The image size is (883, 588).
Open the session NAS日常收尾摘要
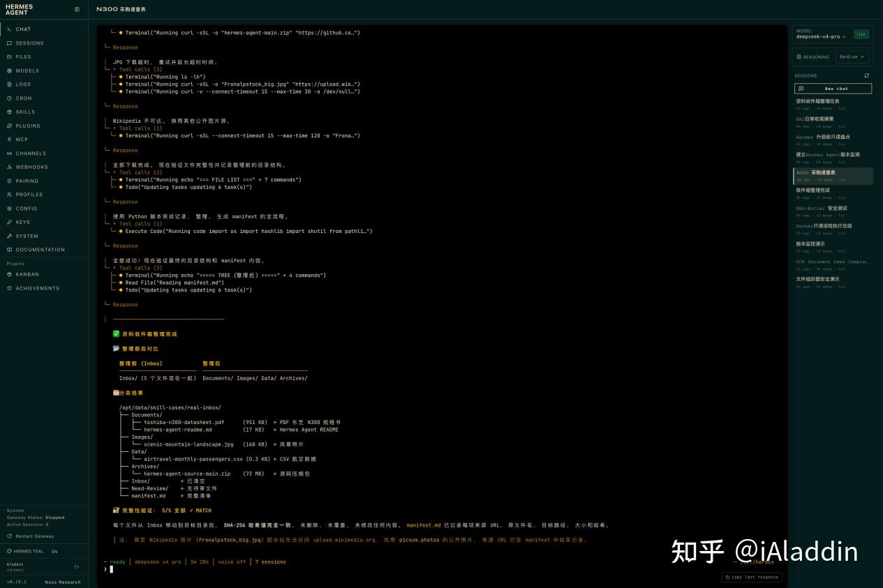coord(833,122)
